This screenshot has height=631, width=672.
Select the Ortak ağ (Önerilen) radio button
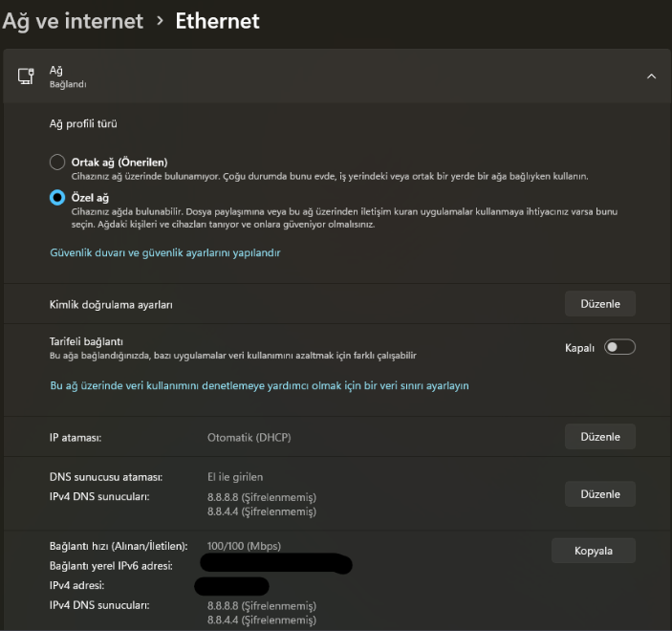tap(57, 163)
